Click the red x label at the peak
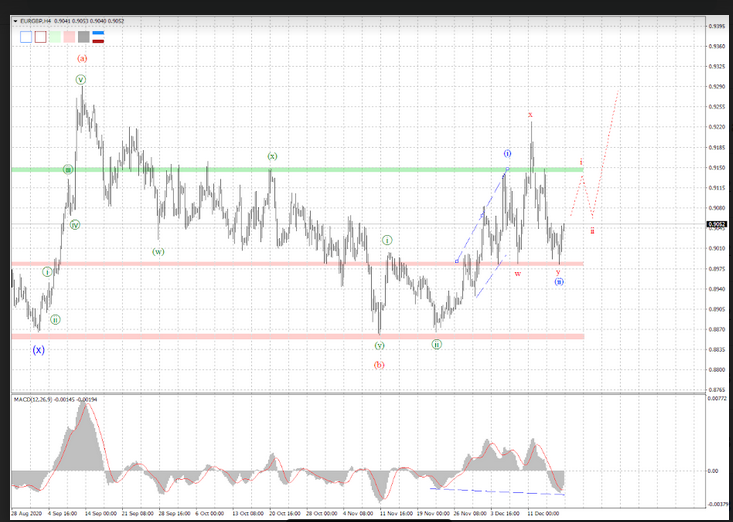733x522 pixels. (530, 114)
